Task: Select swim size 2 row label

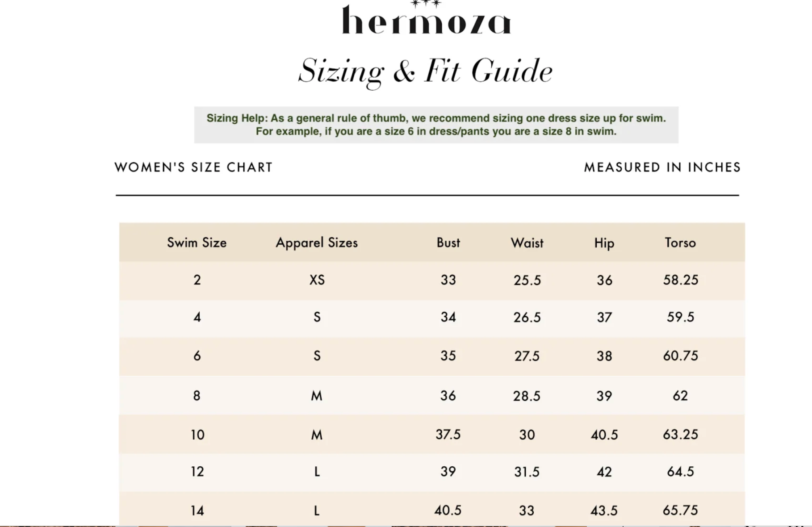Action: tap(197, 280)
